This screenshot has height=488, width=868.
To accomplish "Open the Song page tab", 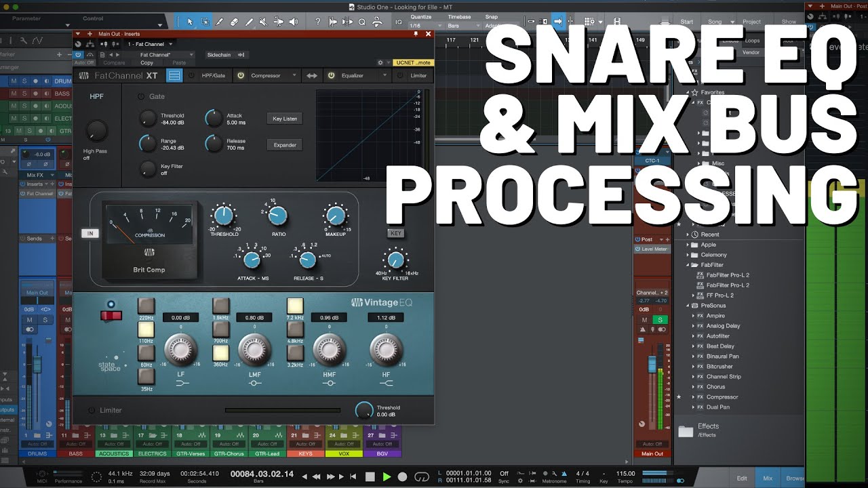I will pyautogui.click(x=715, y=22).
